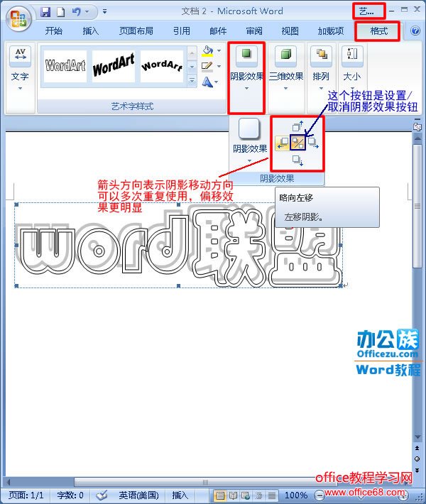Switch to the 引用 tab
The width and height of the screenshot is (426, 504).
tap(182, 31)
